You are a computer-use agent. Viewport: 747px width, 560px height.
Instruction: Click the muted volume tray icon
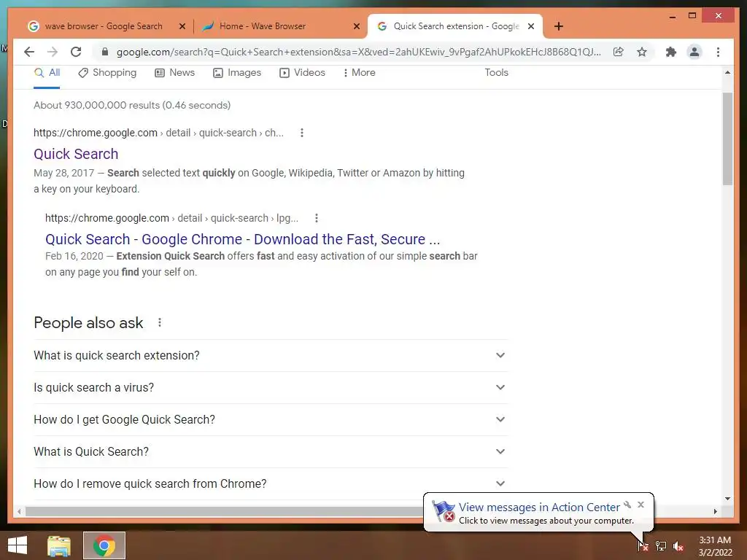tap(678, 546)
